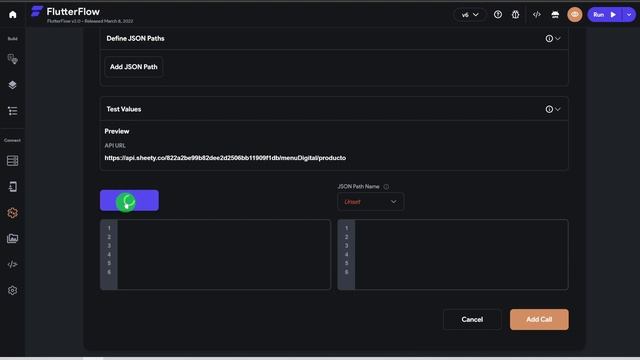Open the layers icon in sidebar

(x=13, y=85)
